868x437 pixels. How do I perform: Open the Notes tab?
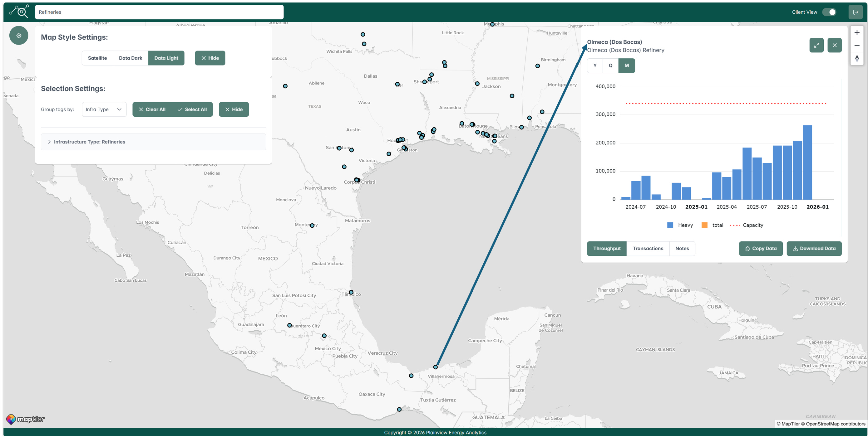pyautogui.click(x=682, y=249)
